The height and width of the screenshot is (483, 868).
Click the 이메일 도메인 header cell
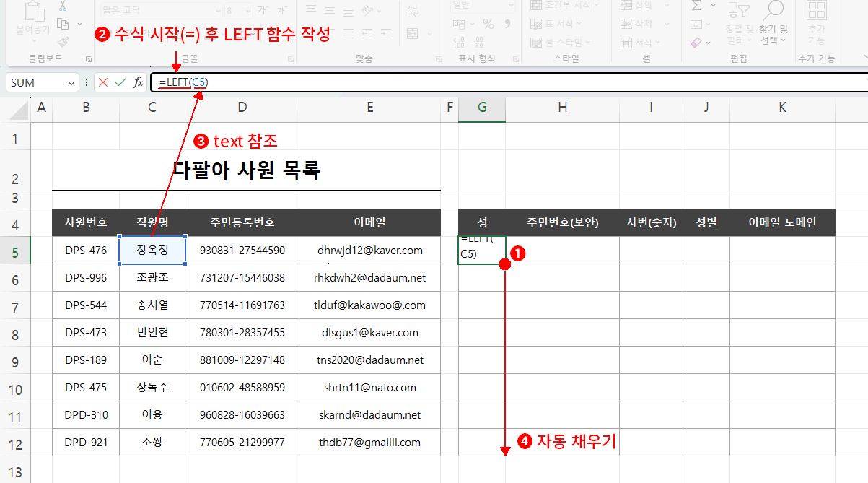coord(782,222)
